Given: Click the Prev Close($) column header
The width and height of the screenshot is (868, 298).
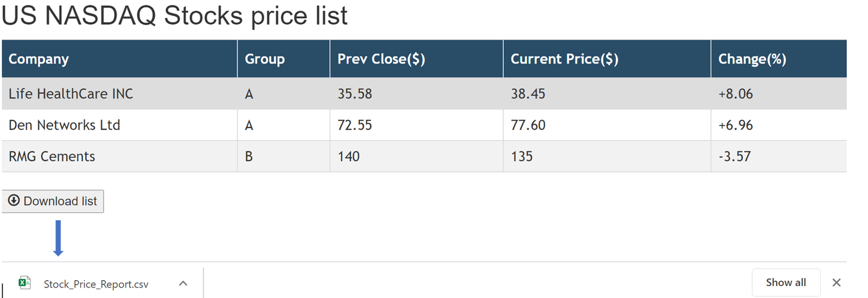Looking at the screenshot, I should point(381,59).
